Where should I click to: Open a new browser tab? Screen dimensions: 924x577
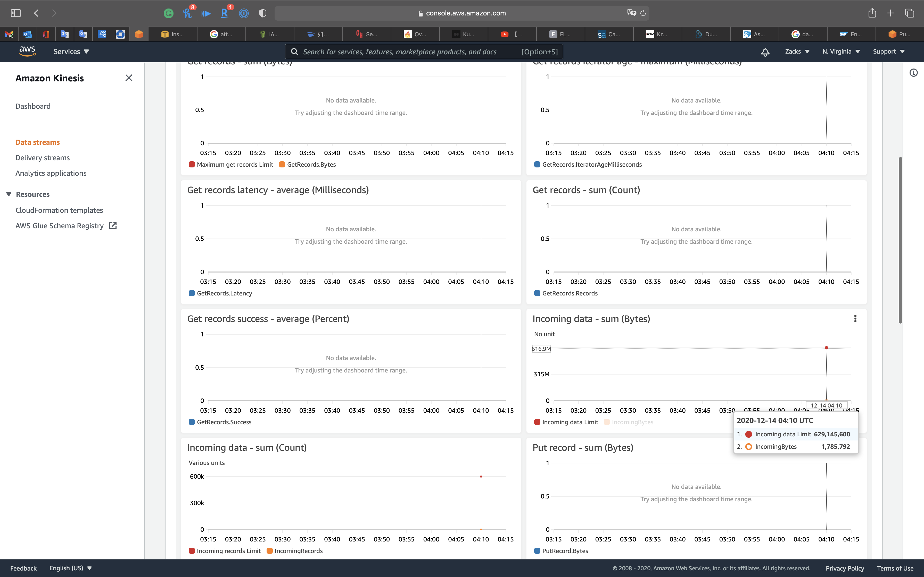coord(890,13)
